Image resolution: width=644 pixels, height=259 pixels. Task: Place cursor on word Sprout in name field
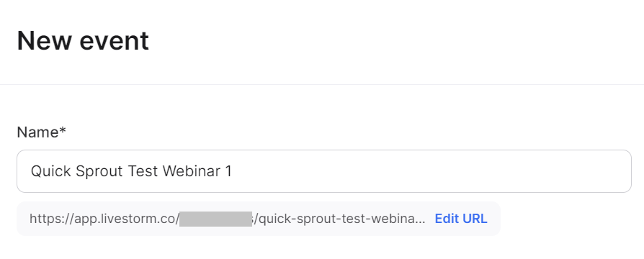(x=100, y=171)
